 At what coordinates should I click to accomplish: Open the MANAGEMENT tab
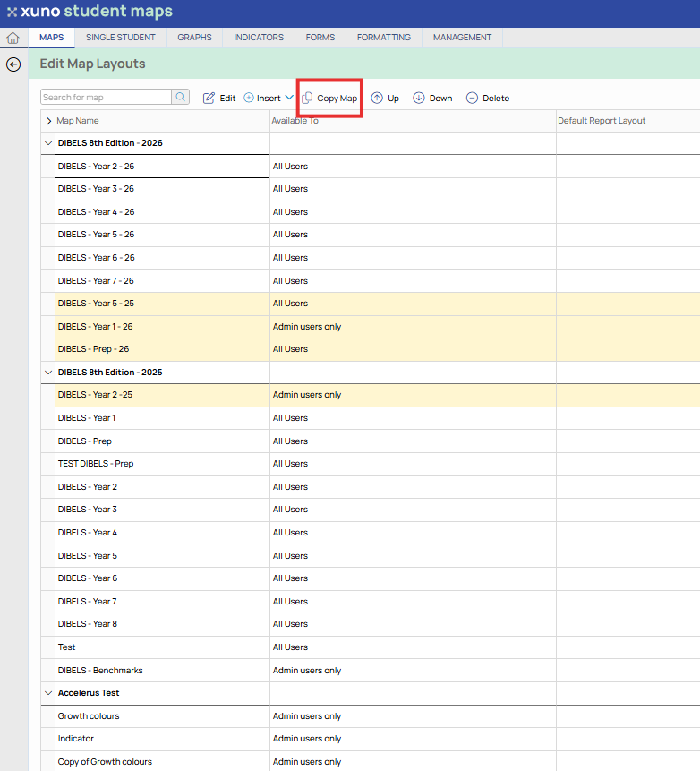tap(462, 38)
